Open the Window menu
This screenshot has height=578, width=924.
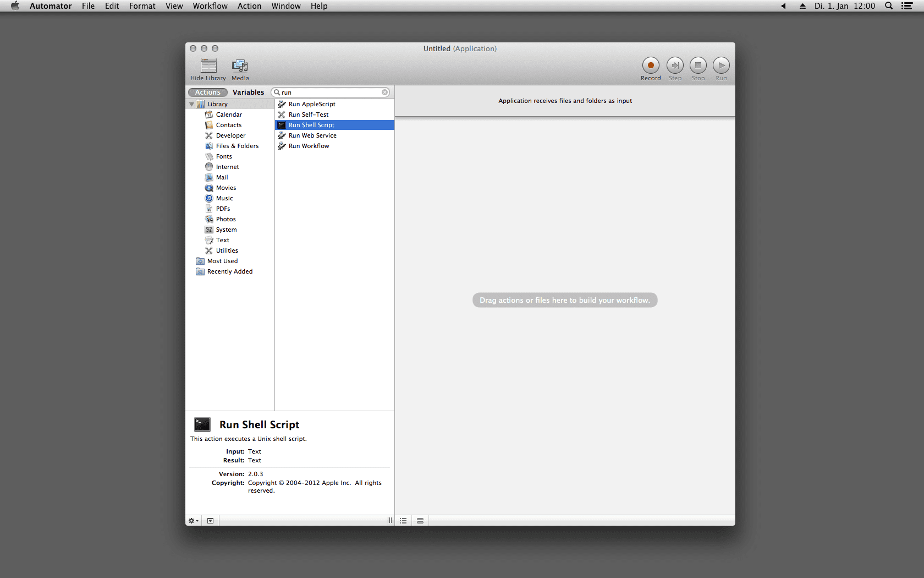coord(285,6)
